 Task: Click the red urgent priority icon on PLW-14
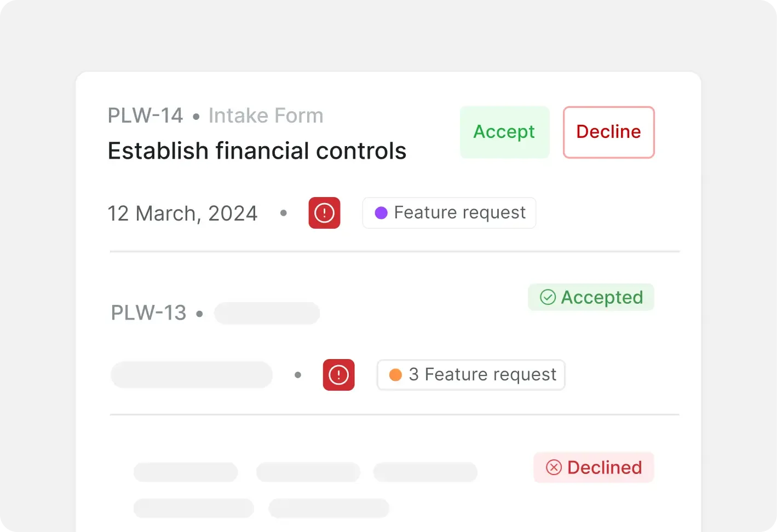(324, 213)
